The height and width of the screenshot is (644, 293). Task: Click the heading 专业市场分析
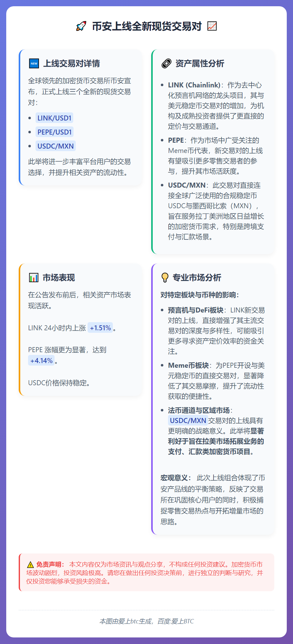click(x=197, y=278)
